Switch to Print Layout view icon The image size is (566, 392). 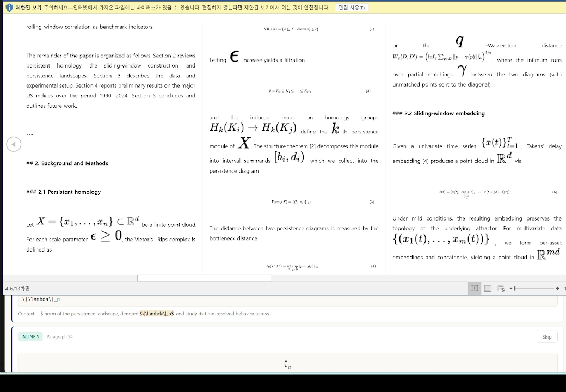point(488,289)
